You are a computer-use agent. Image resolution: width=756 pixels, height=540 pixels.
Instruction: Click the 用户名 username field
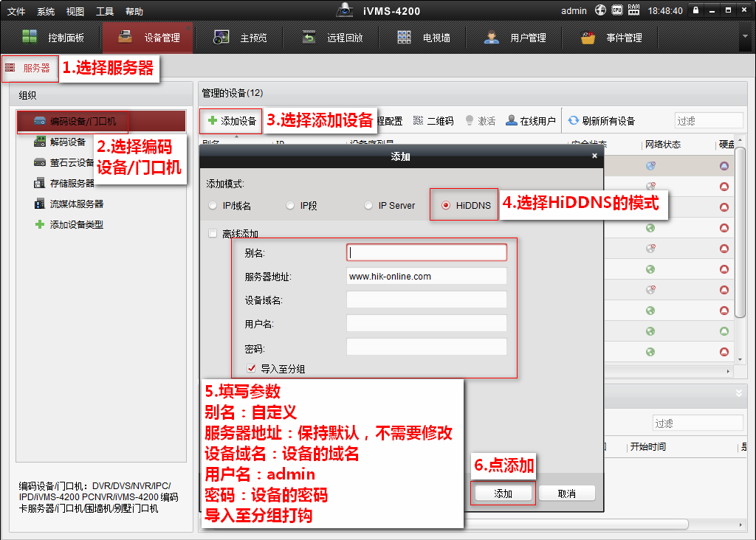[426, 323]
